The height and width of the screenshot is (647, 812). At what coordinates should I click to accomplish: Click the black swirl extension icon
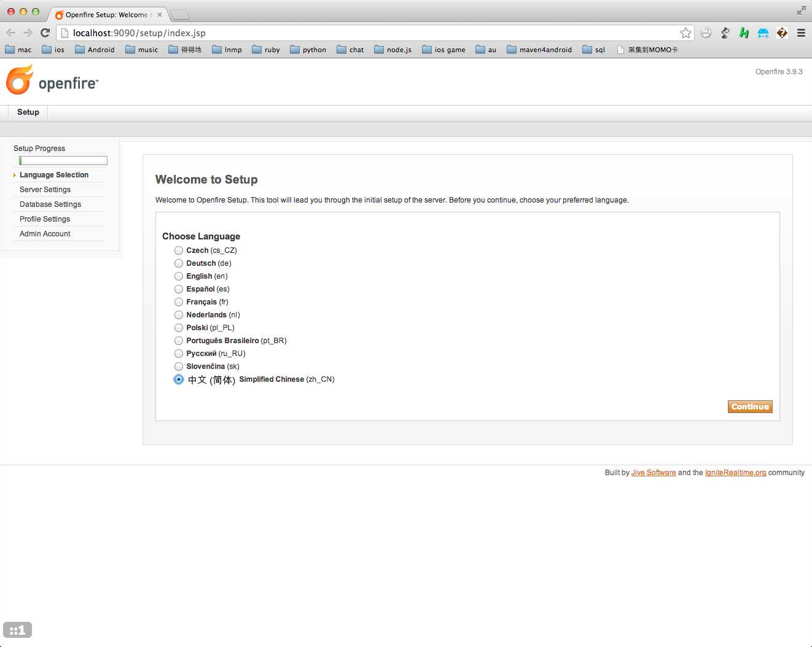coord(725,33)
